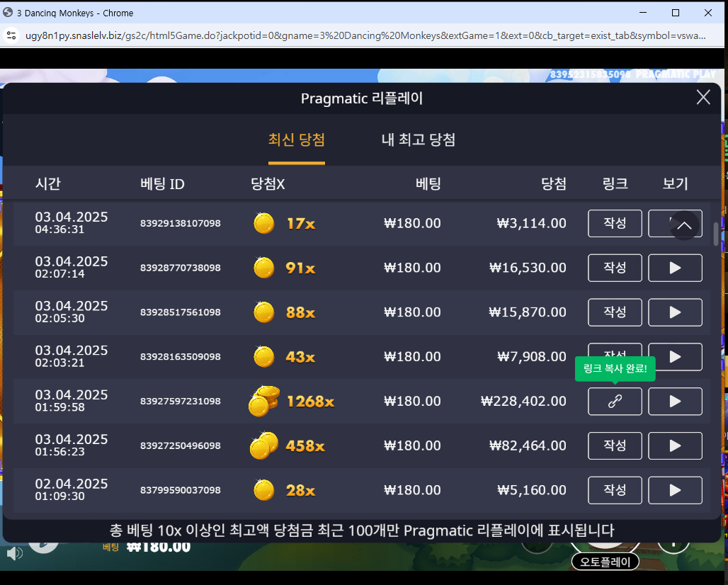
Task: Click win amount ₩3,114.00
Action: [x=532, y=223]
